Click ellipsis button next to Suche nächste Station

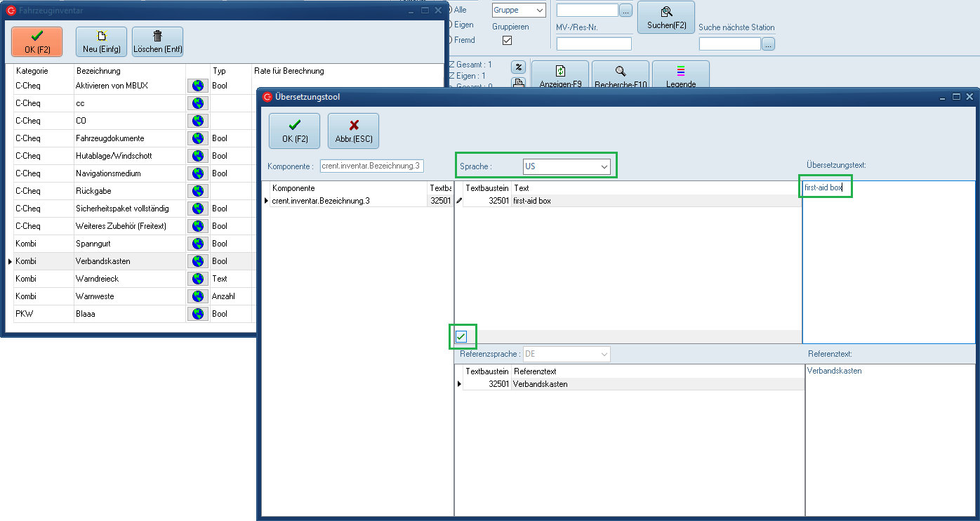pos(768,44)
